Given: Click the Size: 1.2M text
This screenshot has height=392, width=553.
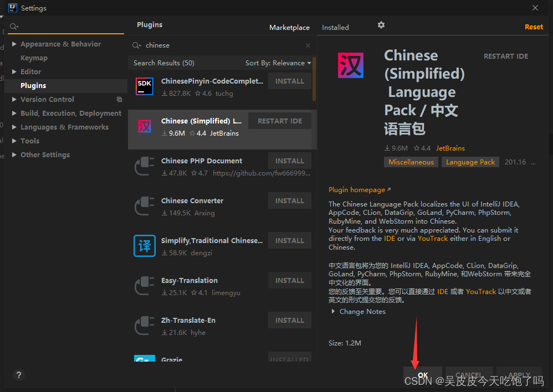Looking at the screenshot, I should click(x=345, y=343).
